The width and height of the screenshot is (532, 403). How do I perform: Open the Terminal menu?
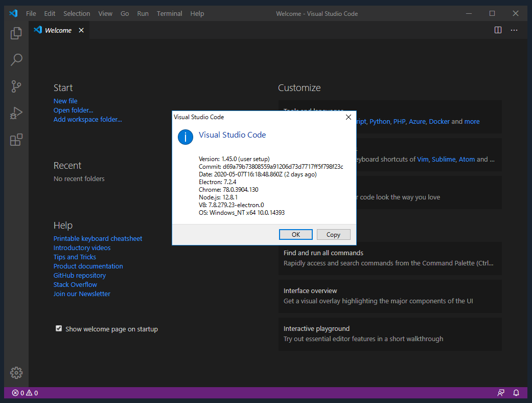169,14
